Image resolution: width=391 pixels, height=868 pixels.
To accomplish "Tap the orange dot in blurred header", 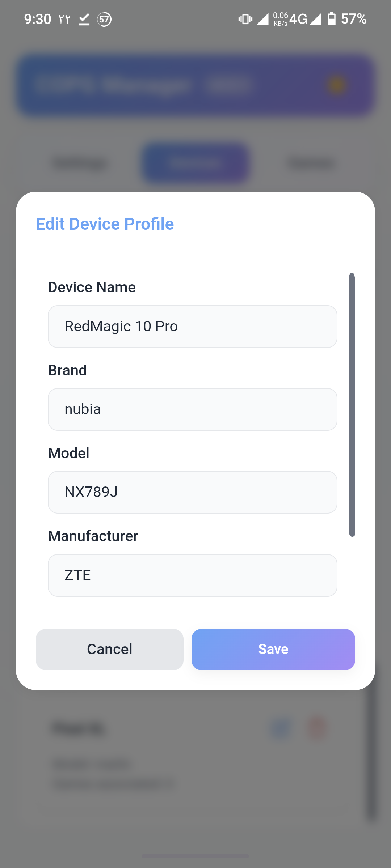I will [x=336, y=85].
